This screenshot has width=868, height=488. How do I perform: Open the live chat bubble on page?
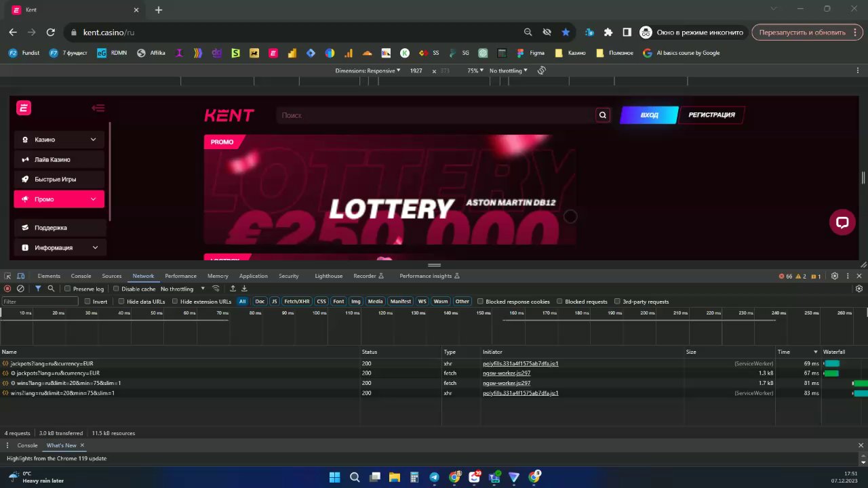[842, 222]
